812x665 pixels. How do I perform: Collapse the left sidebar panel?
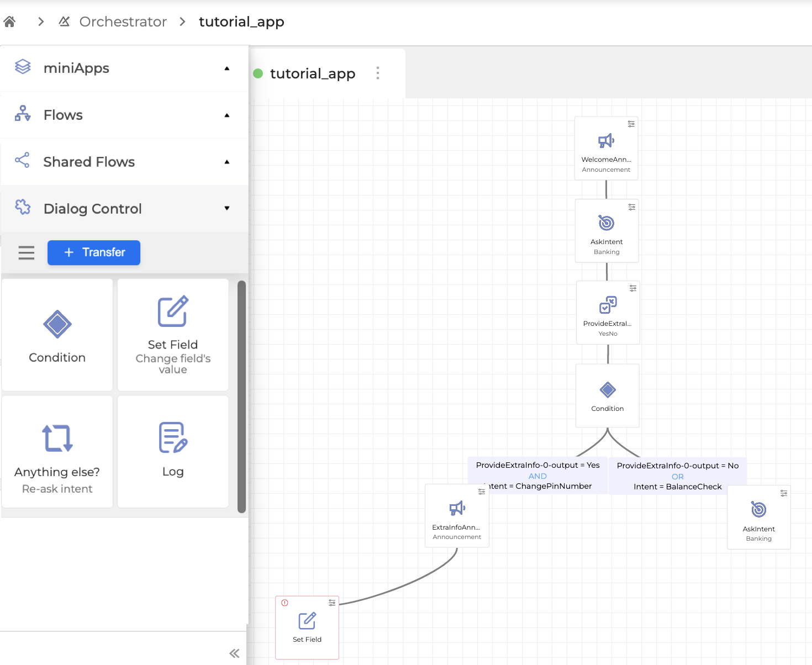pyautogui.click(x=234, y=653)
